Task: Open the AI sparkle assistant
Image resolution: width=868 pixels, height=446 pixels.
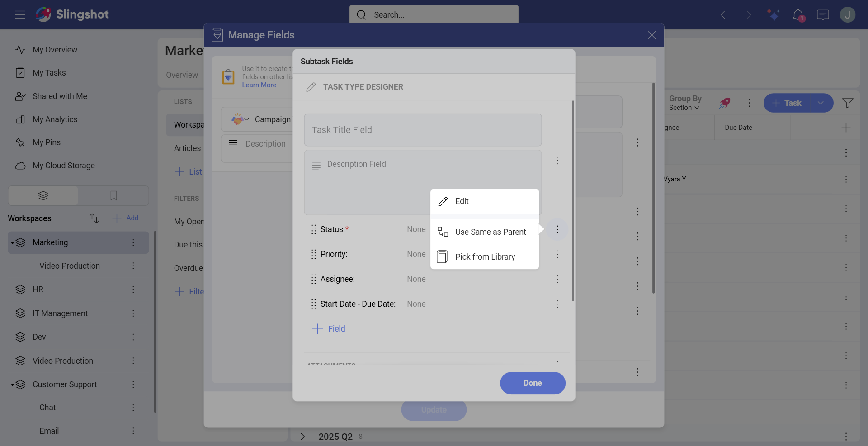Action: point(773,15)
